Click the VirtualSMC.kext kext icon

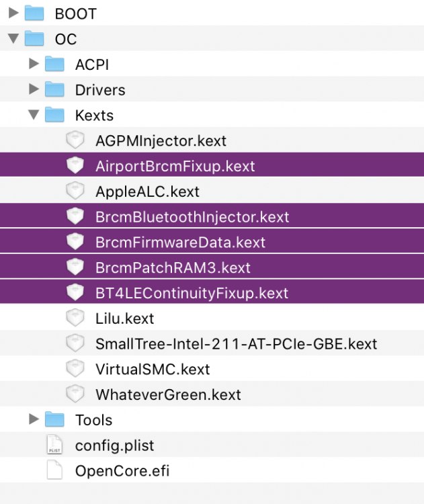[75, 368]
